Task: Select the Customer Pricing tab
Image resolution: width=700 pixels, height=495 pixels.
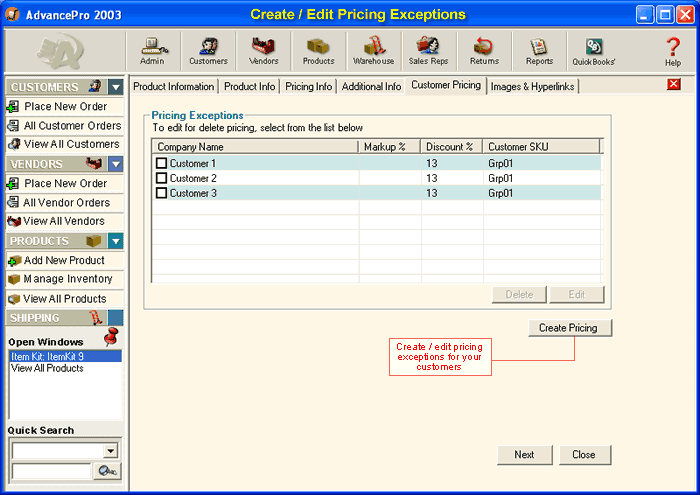Action: pyautogui.click(x=446, y=85)
